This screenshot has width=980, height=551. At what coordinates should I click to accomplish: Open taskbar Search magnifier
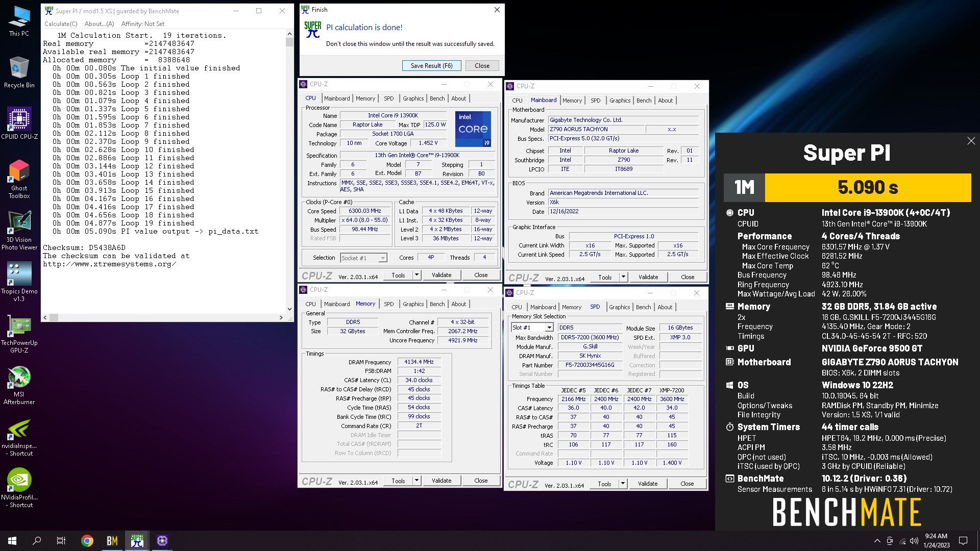coord(37,541)
